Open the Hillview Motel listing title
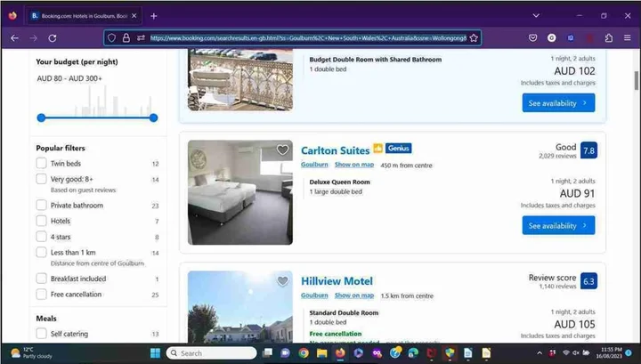Image resolution: width=641 pixels, height=364 pixels. (337, 281)
